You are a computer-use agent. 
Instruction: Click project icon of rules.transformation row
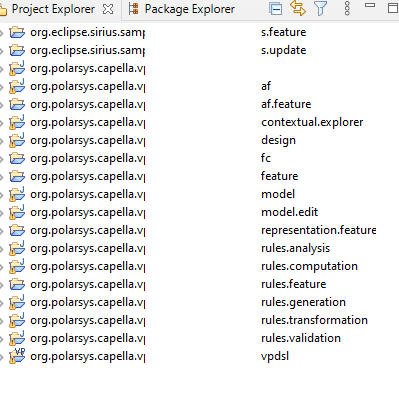pos(17,320)
